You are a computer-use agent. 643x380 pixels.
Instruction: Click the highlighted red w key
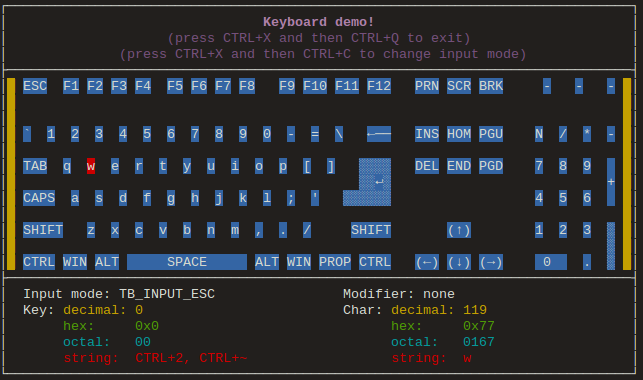91,166
